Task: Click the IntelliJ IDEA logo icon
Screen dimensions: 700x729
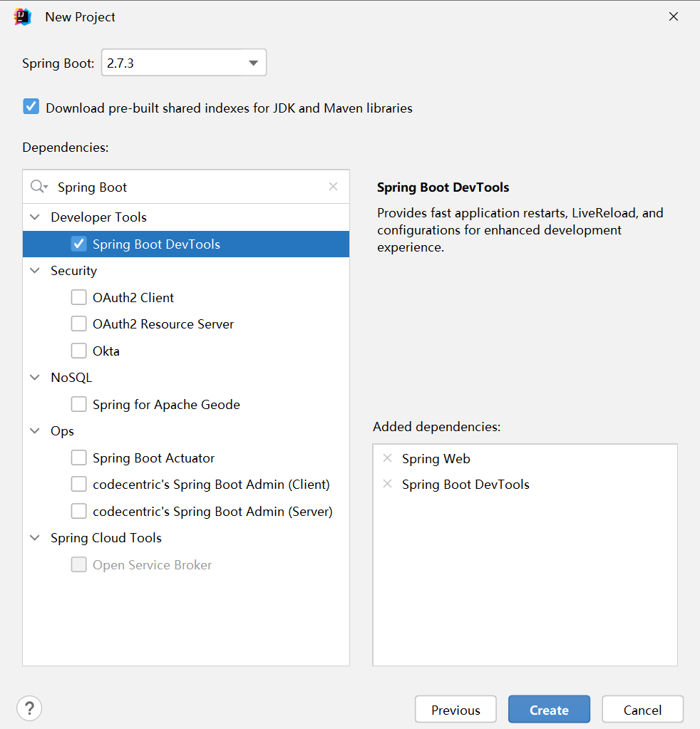Action: [22, 16]
